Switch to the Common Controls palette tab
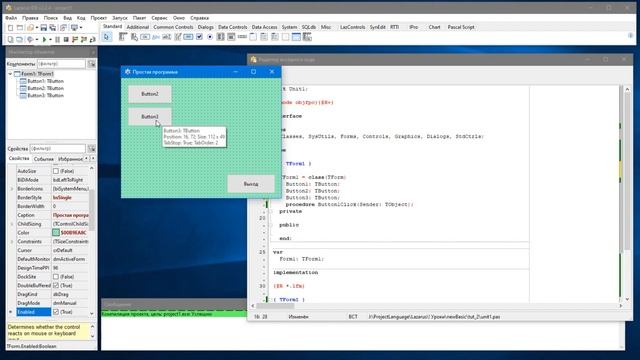640x360 pixels. click(173, 27)
